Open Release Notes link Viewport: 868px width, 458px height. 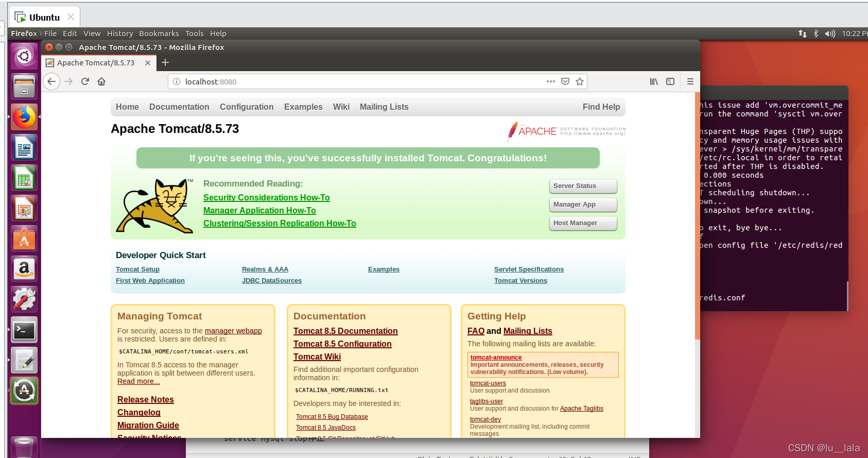tap(146, 400)
